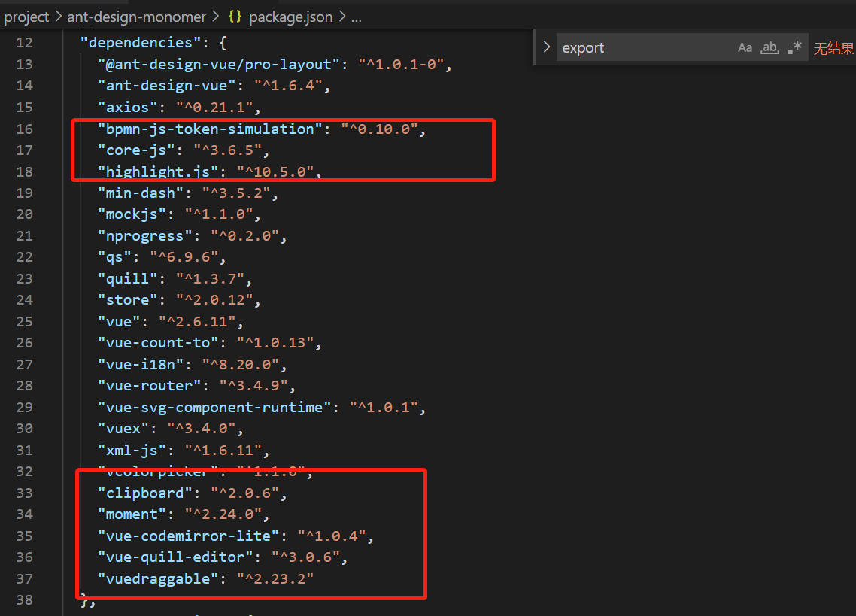The image size is (856, 616).
Task: Click the "dependencies" key text
Action: [x=141, y=43]
